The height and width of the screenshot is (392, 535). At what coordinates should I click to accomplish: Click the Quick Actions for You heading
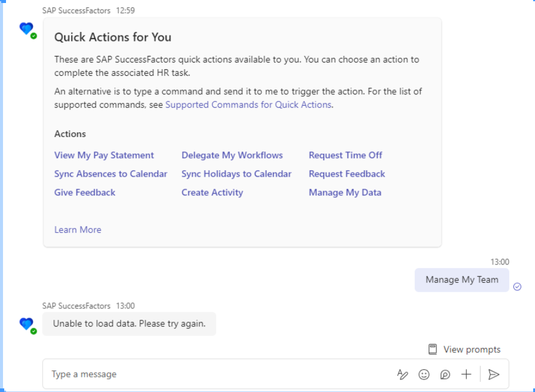coord(113,37)
